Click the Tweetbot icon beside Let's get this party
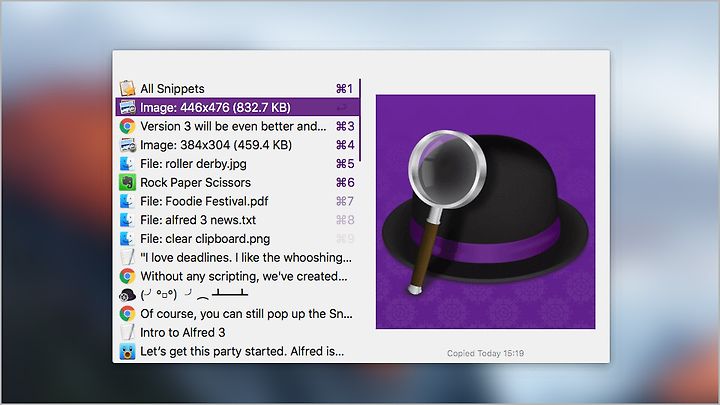Image resolution: width=720 pixels, height=405 pixels. (127, 351)
